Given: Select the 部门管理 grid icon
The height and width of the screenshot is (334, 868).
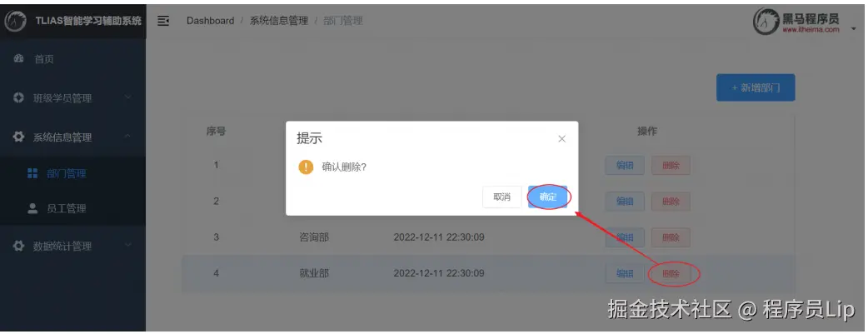Looking at the screenshot, I should coord(32,173).
